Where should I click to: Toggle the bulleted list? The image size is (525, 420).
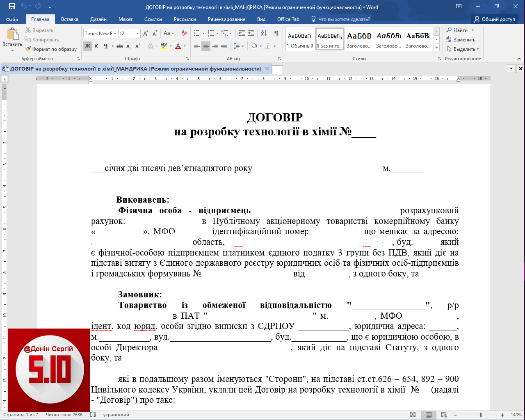point(197,33)
